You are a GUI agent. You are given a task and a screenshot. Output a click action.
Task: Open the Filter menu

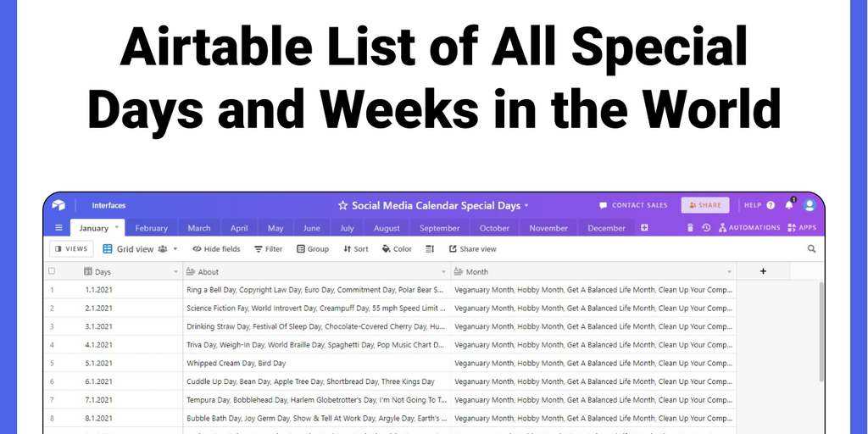click(269, 249)
